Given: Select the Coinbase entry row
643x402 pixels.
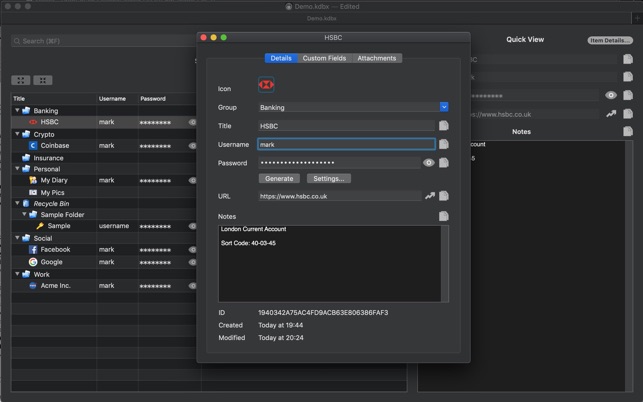Looking at the screenshot, I should (x=104, y=146).
